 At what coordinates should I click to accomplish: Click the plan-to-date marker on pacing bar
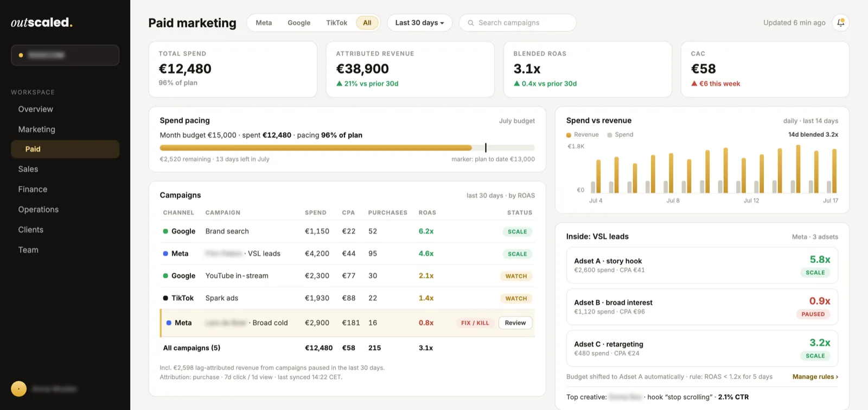(x=486, y=148)
